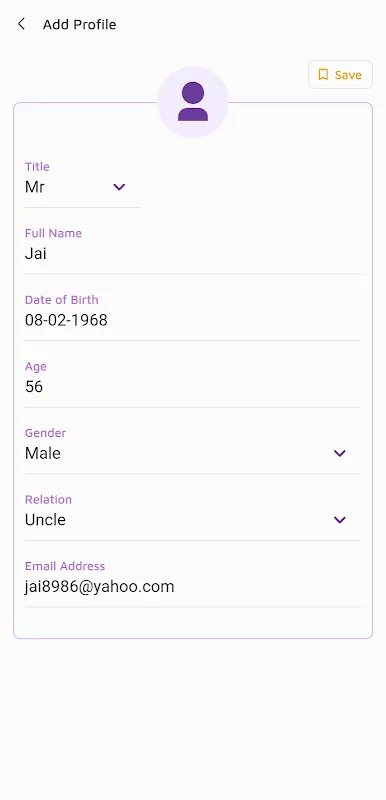
Task: Change the Uncle relation value
Action: tap(45, 520)
